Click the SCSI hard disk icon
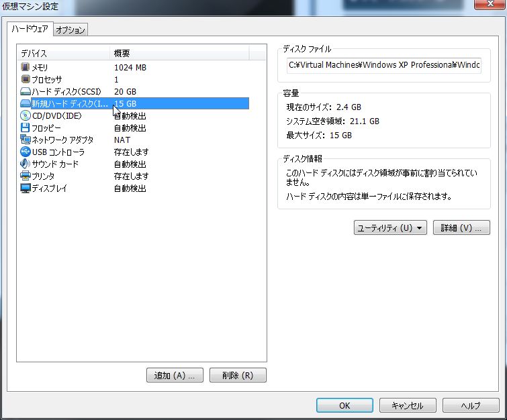The height and width of the screenshot is (420, 507). tap(26, 91)
